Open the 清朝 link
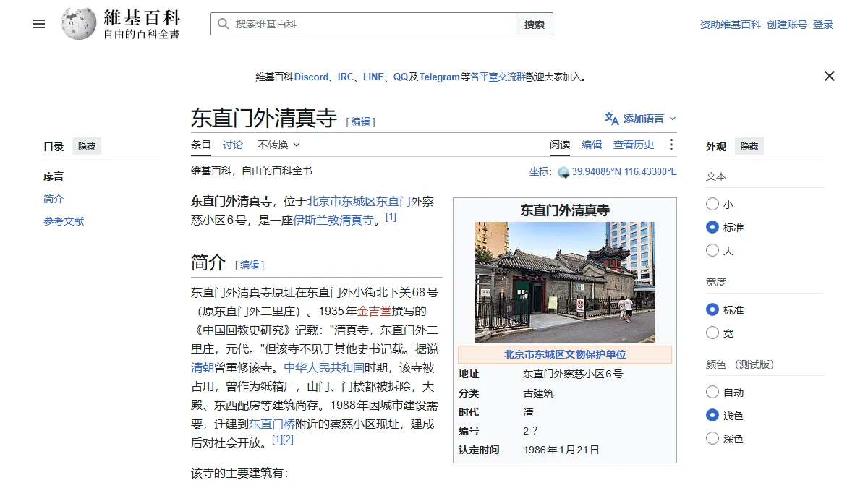 203,368
